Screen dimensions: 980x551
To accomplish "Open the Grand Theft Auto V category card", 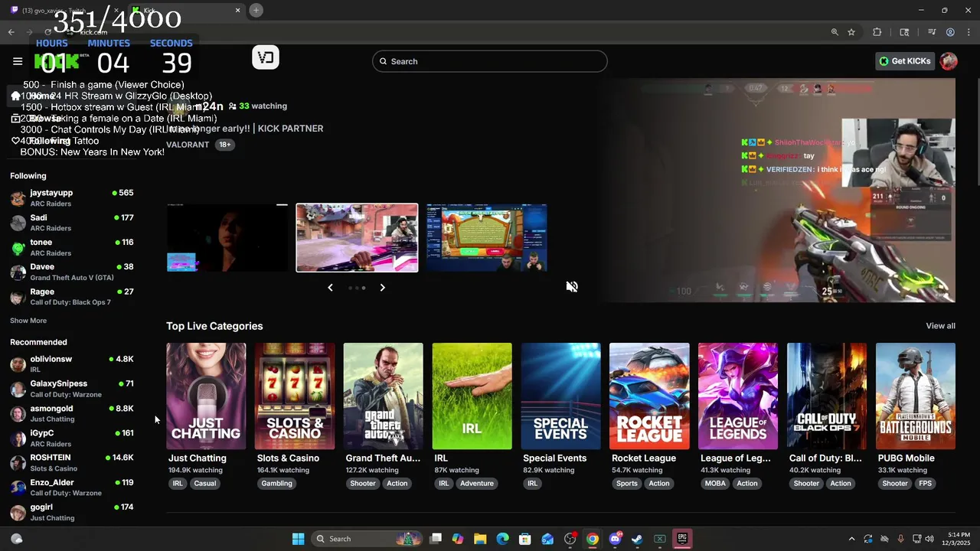I will point(384,396).
